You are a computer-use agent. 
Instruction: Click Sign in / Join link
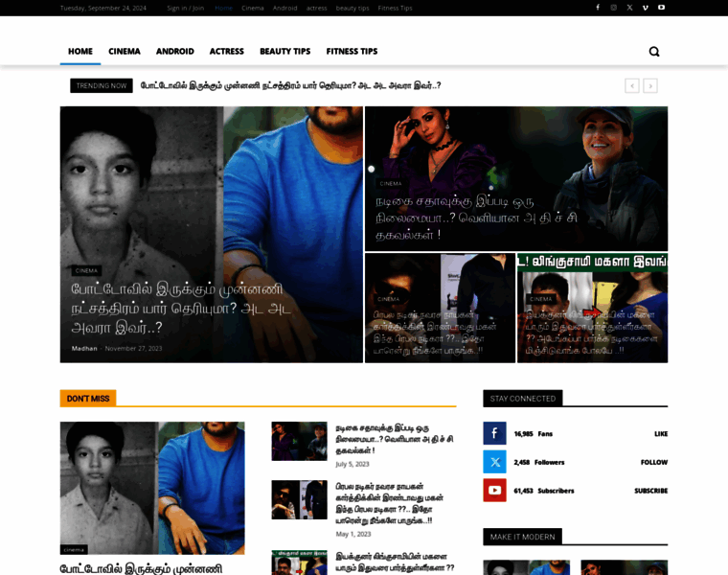pos(185,8)
